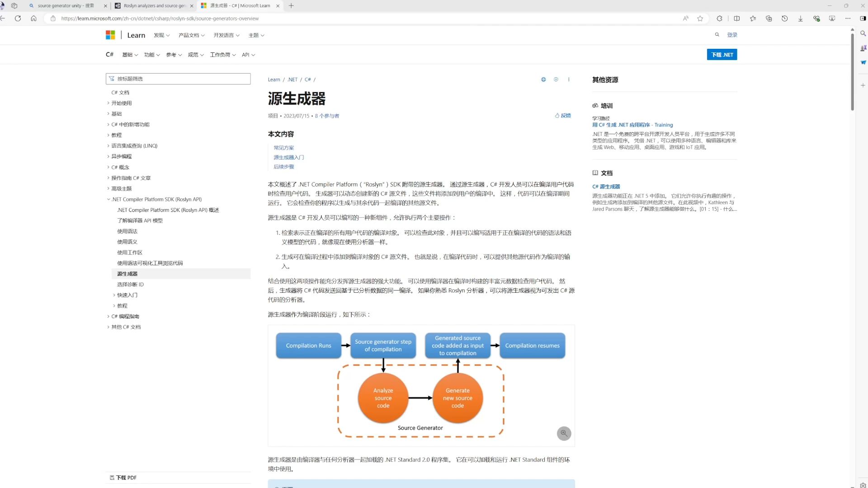The image size is (868, 488).
Task: Click the star/favorite icon in top bar
Action: click(x=701, y=19)
